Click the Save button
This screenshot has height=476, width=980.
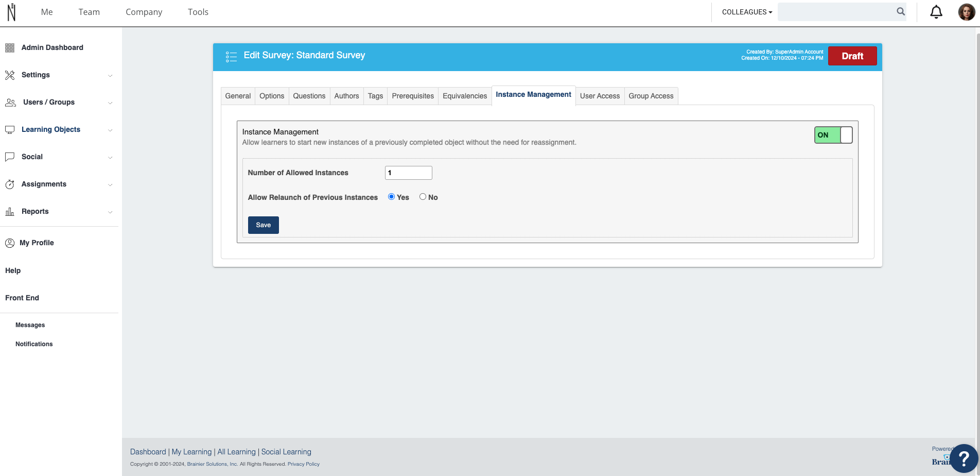click(264, 225)
